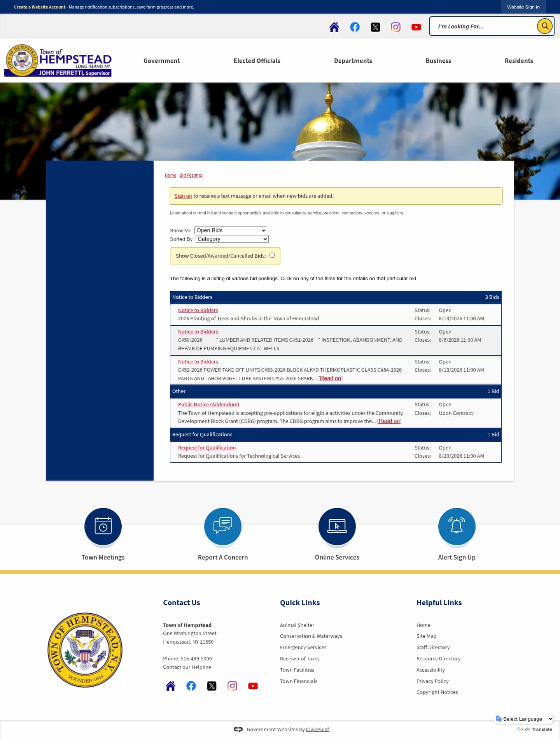This screenshot has width=560, height=739.
Task: Click the yellow search magnifier button
Action: [545, 26]
